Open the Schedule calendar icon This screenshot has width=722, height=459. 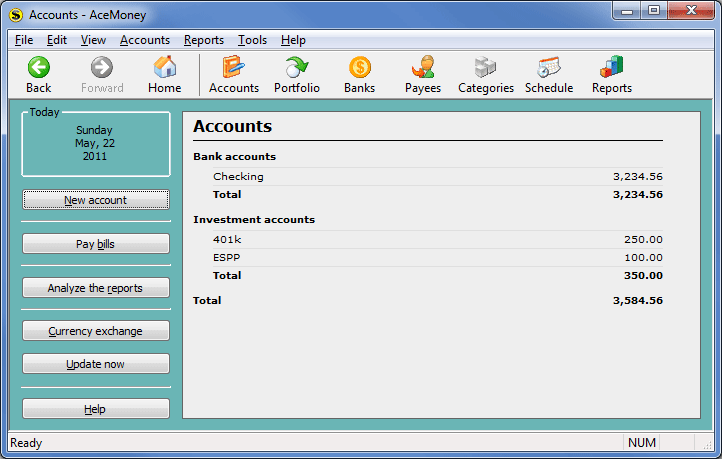[548, 67]
